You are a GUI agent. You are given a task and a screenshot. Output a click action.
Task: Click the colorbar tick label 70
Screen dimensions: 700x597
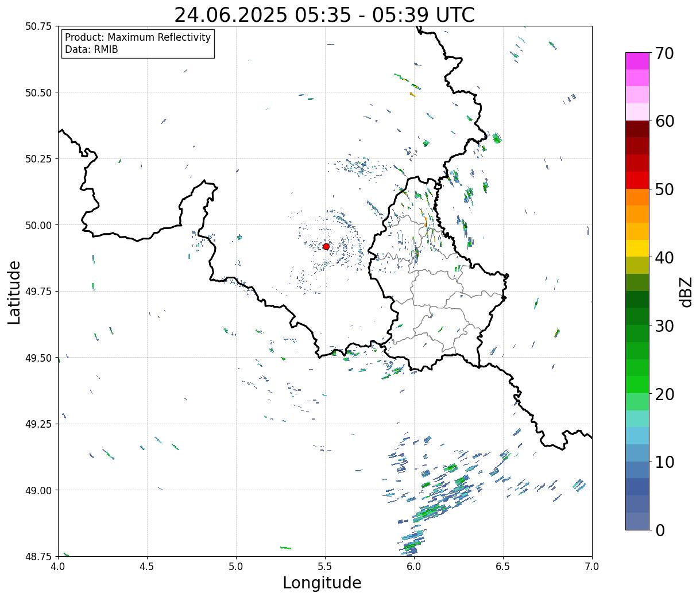[664, 53]
